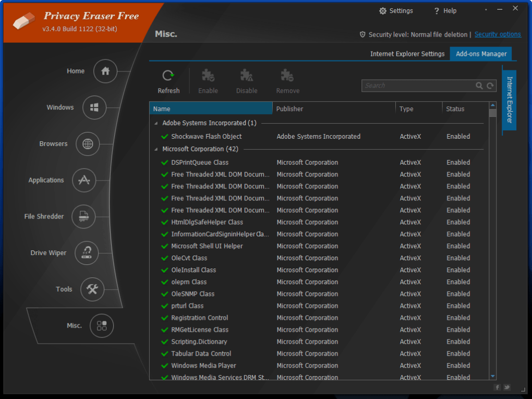Open the Security options link

[497, 34]
